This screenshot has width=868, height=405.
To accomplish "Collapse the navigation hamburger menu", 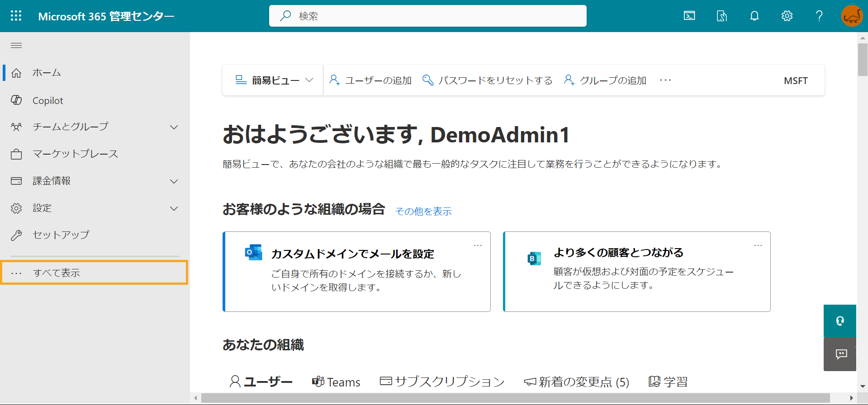I will click(x=16, y=45).
